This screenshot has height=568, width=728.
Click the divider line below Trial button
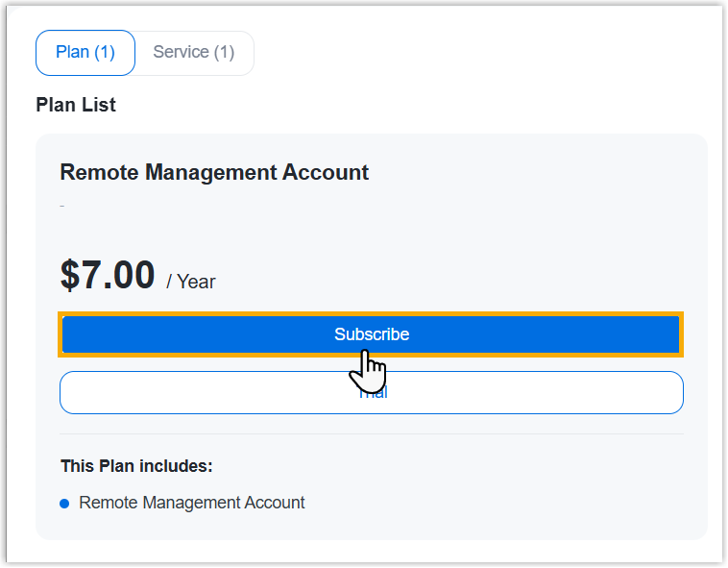(x=372, y=434)
